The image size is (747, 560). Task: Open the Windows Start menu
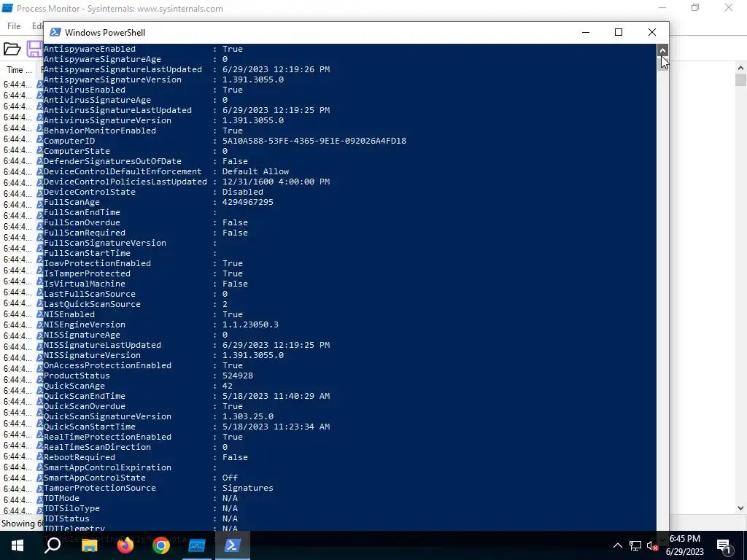(18, 545)
